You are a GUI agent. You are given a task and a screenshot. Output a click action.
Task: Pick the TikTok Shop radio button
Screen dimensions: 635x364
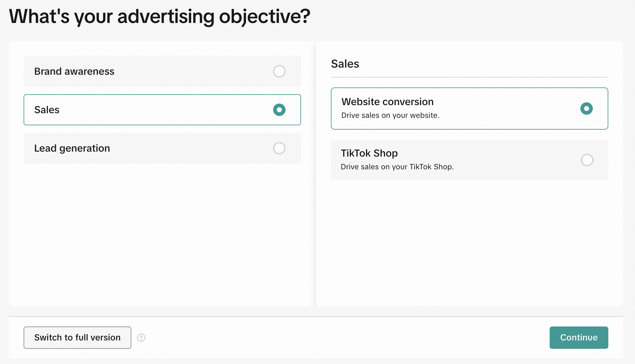[x=587, y=160]
